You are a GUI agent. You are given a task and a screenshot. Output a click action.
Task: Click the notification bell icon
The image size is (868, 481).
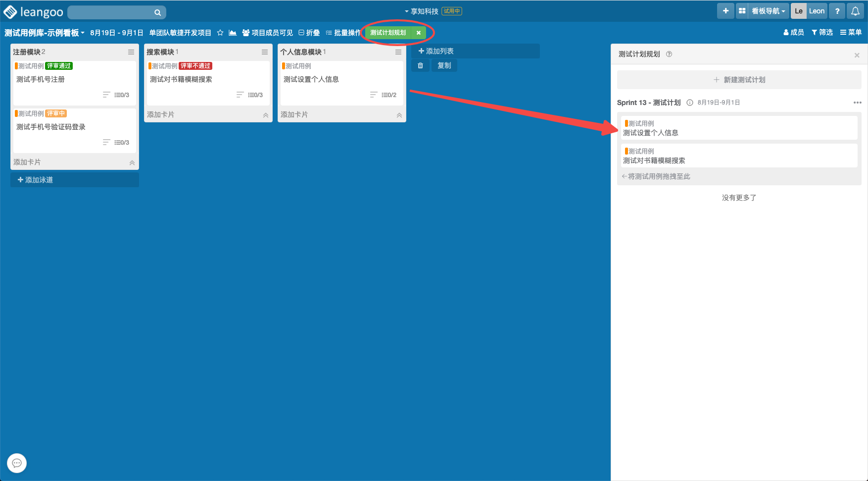[x=855, y=11]
